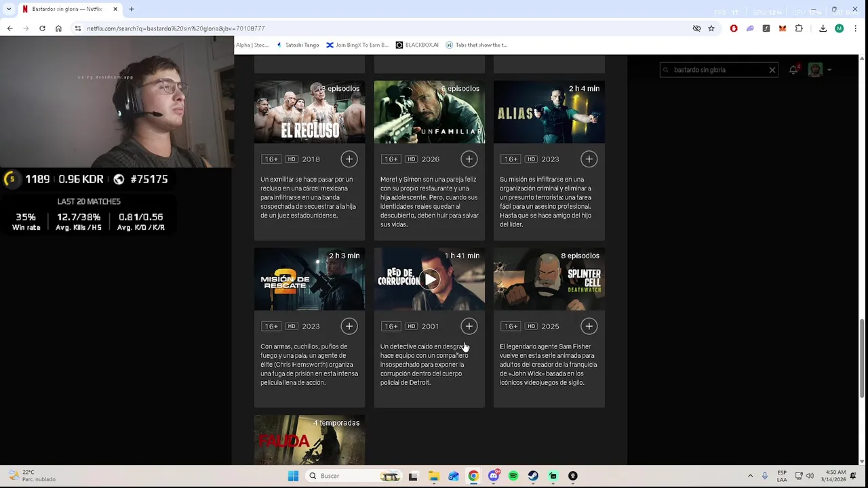Open MetaMask fox extension
This screenshot has height=488, width=868.
click(783, 28)
